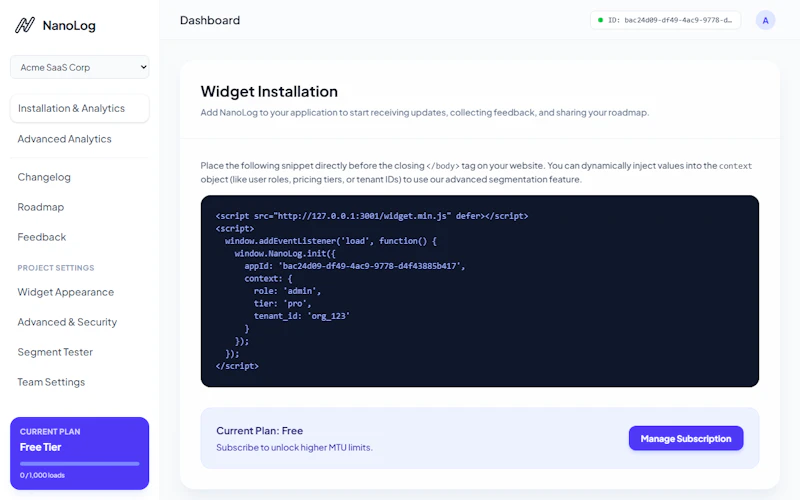Click the script src line in snippet
The image size is (800, 500).
pos(371,216)
